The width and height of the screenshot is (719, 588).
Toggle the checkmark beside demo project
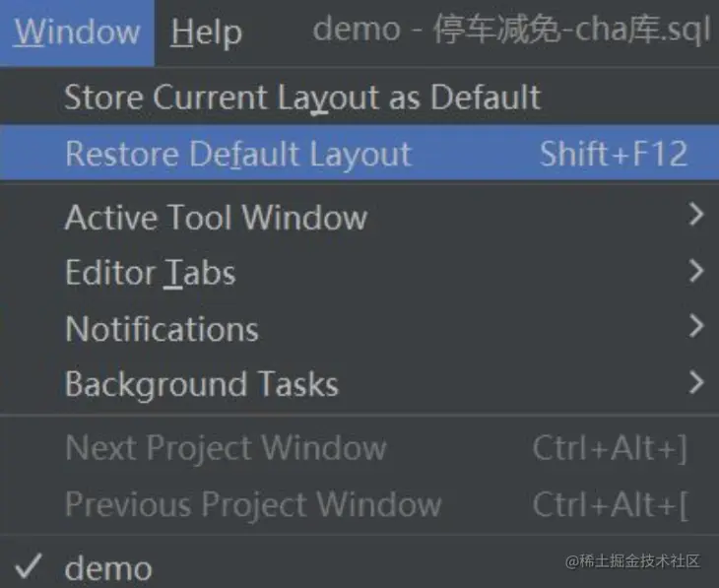[x=29, y=566]
